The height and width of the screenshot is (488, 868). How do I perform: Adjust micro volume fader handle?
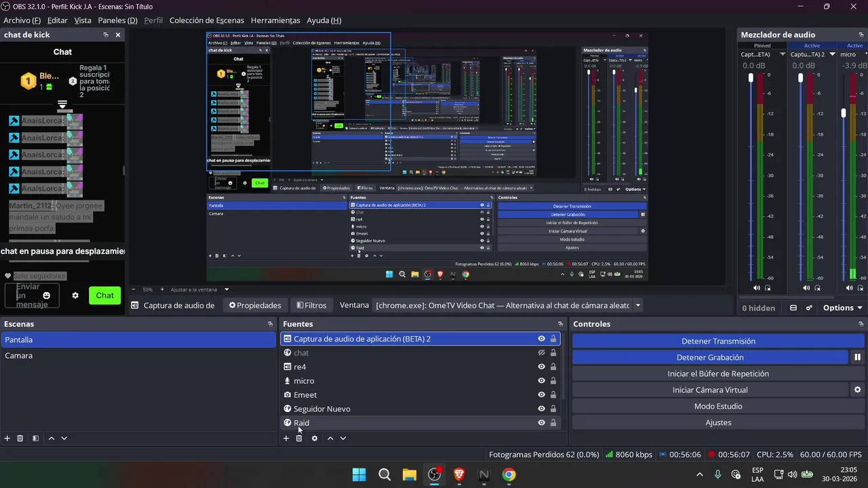844,113
